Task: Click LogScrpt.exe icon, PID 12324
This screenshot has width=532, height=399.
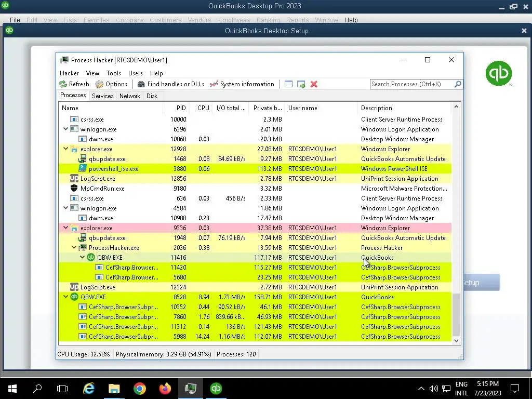Action: (74, 287)
